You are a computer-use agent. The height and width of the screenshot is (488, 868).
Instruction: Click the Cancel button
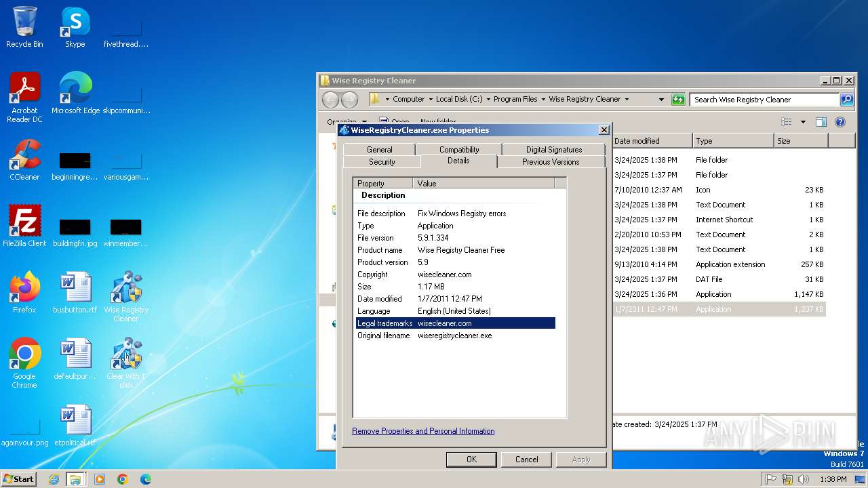click(526, 459)
